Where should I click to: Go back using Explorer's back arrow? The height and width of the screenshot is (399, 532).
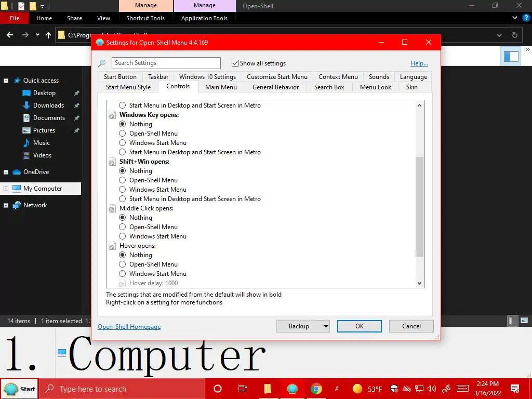[x=10, y=35]
